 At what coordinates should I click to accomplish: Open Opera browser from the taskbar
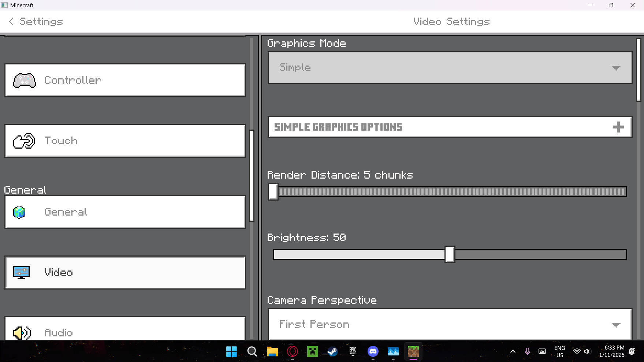293,352
